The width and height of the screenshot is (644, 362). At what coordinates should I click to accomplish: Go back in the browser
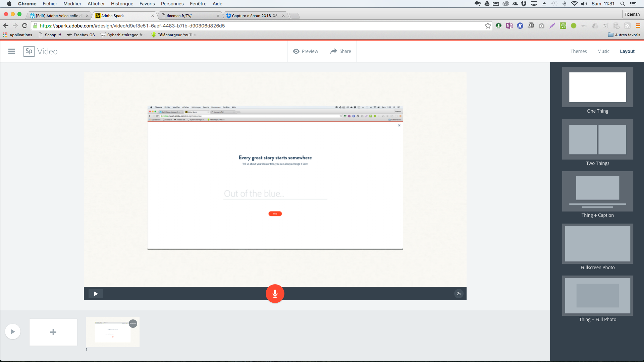pos(6,25)
